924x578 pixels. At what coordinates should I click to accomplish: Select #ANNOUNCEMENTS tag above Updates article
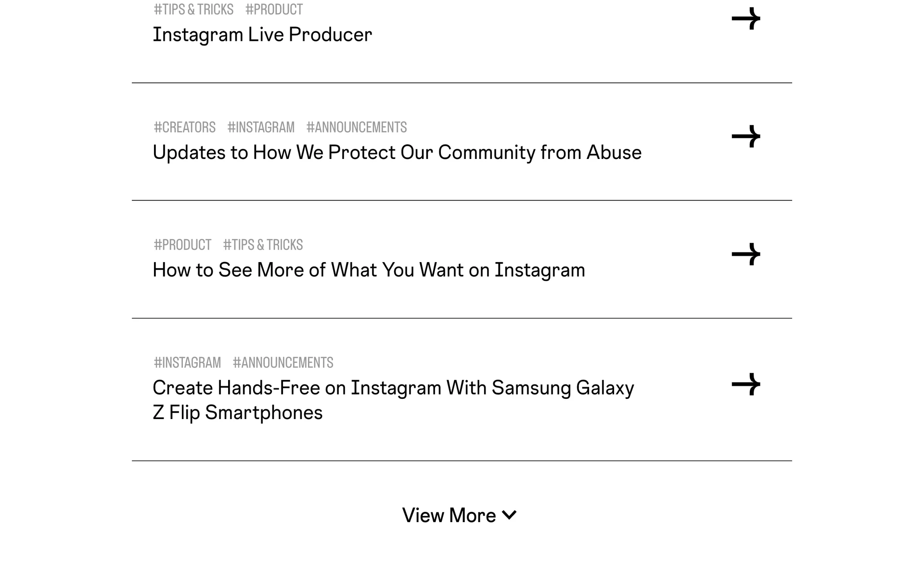(x=357, y=127)
